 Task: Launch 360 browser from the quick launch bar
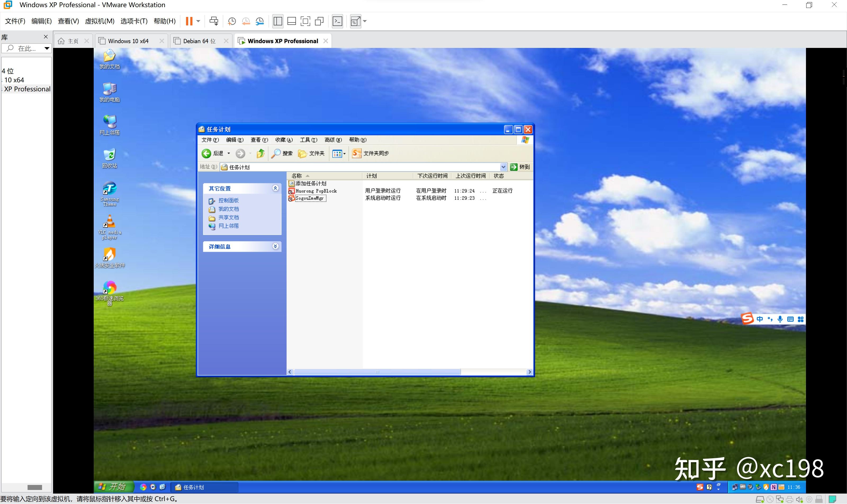click(143, 487)
